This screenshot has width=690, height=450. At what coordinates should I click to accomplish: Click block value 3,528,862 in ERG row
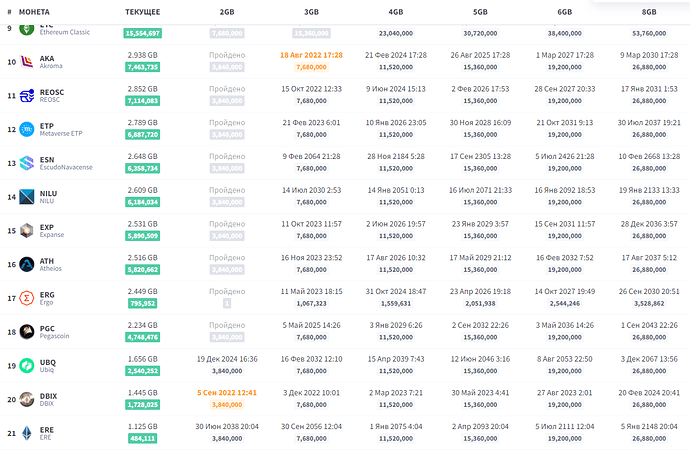(x=649, y=304)
